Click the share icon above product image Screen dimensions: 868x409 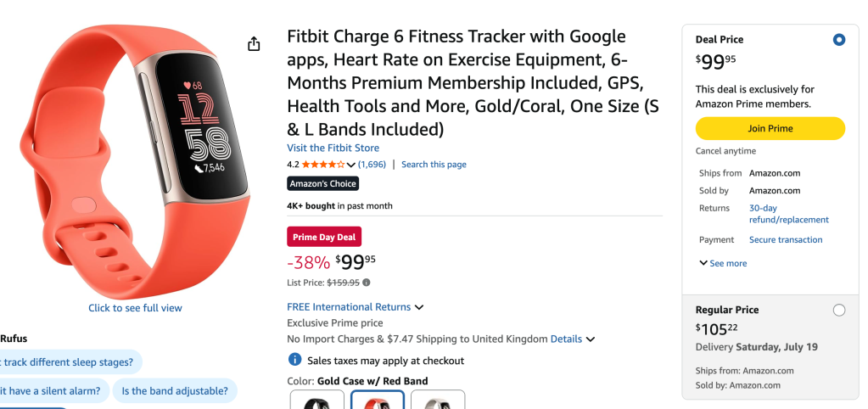tap(254, 44)
